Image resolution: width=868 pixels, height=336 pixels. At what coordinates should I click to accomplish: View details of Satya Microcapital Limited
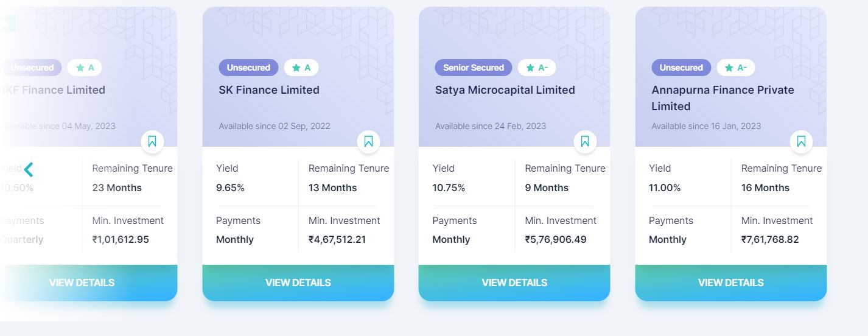[514, 283]
